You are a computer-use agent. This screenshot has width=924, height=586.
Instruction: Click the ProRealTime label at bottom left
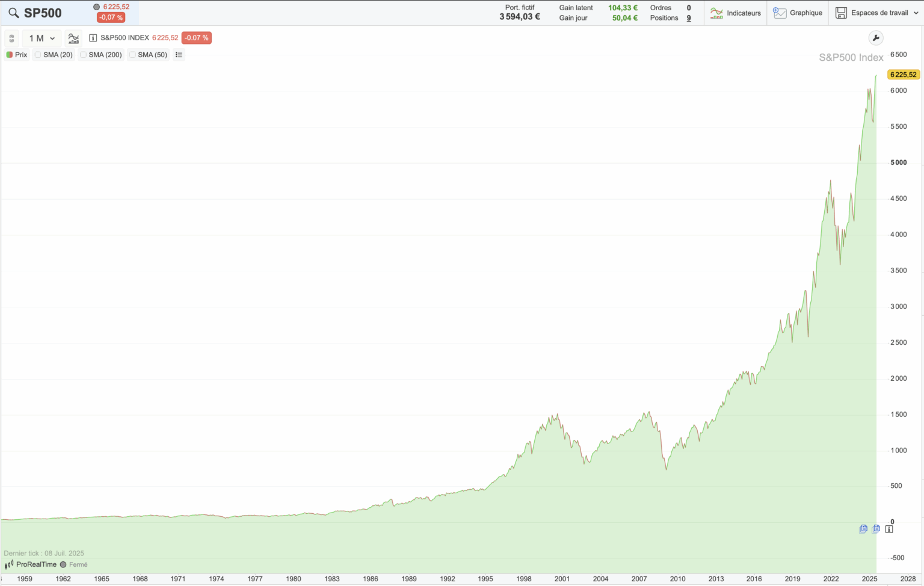point(36,564)
